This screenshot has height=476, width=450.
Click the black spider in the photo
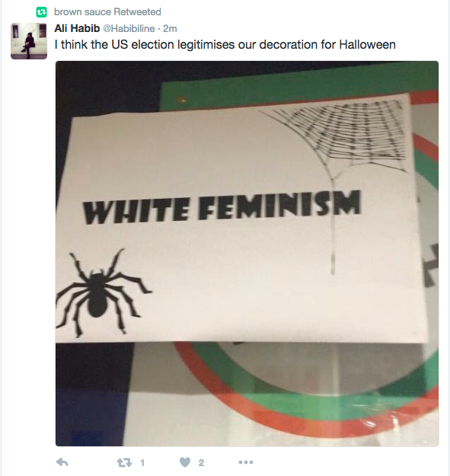103,292
